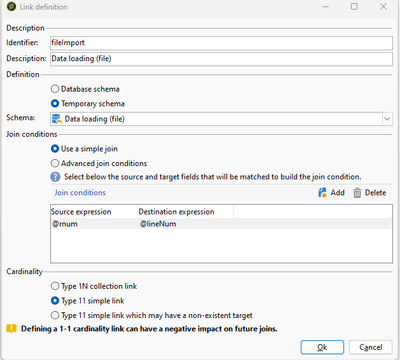Click into the Identifier input field
This screenshot has height=360, width=400.
click(x=221, y=43)
